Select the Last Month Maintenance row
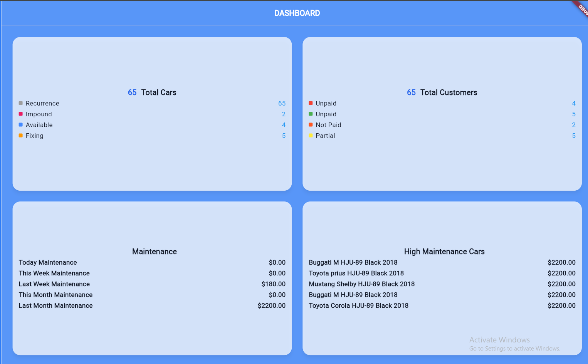 pyautogui.click(x=56, y=305)
